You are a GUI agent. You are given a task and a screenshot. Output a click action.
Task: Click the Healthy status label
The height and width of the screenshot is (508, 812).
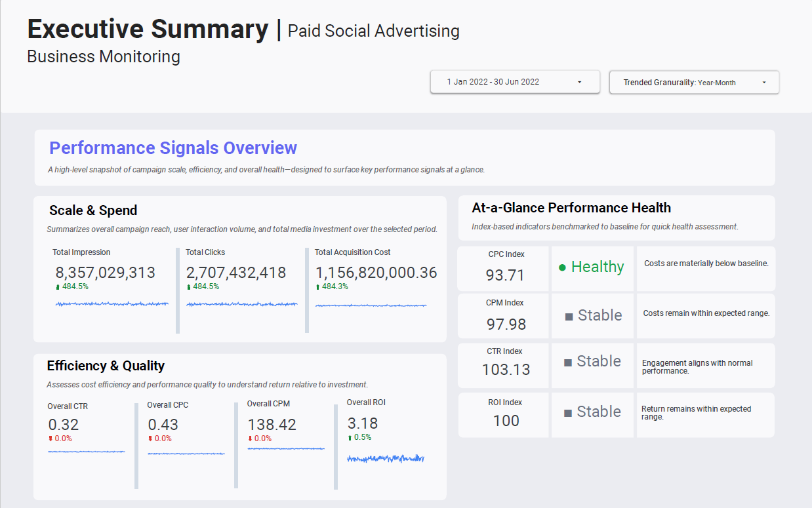pyautogui.click(x=597, y=267)
